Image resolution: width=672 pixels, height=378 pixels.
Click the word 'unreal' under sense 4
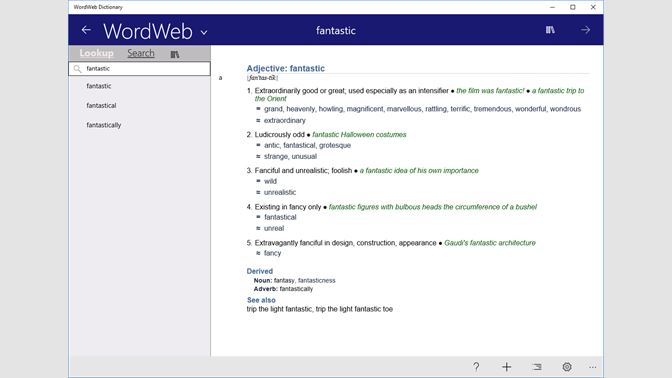274,228
